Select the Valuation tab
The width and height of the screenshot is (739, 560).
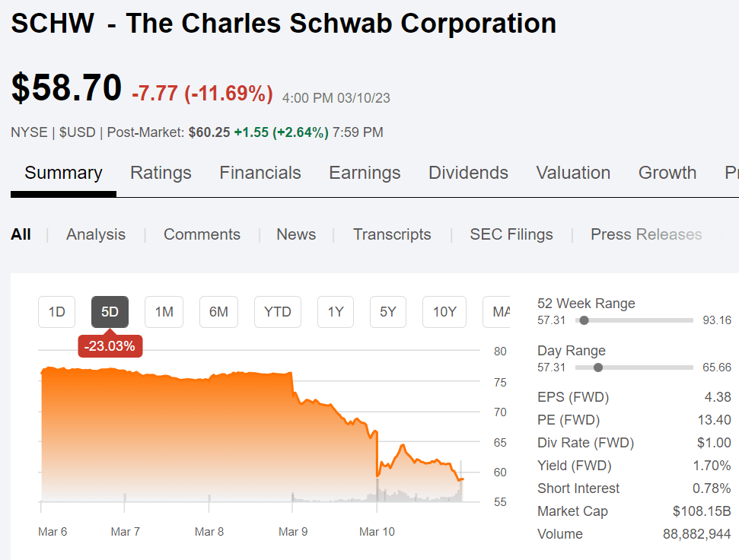point(573,173)
